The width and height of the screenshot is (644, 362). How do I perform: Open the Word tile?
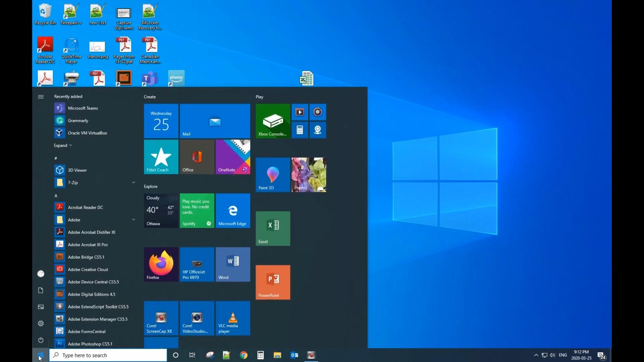point(233,264)
